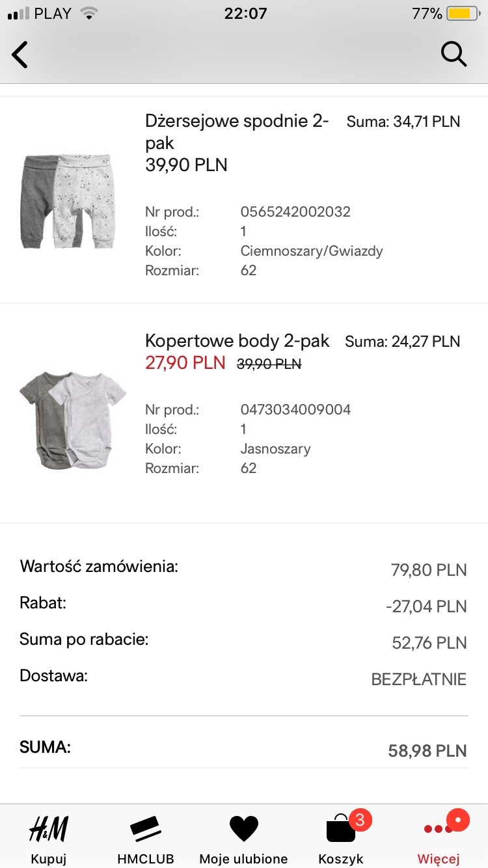Switch to Kupuj tab
This screenshot has width=488, height=868.
tap(49, 858)
